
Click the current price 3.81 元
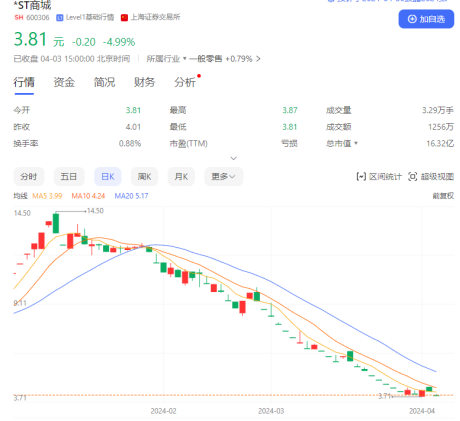pos(39,39)
